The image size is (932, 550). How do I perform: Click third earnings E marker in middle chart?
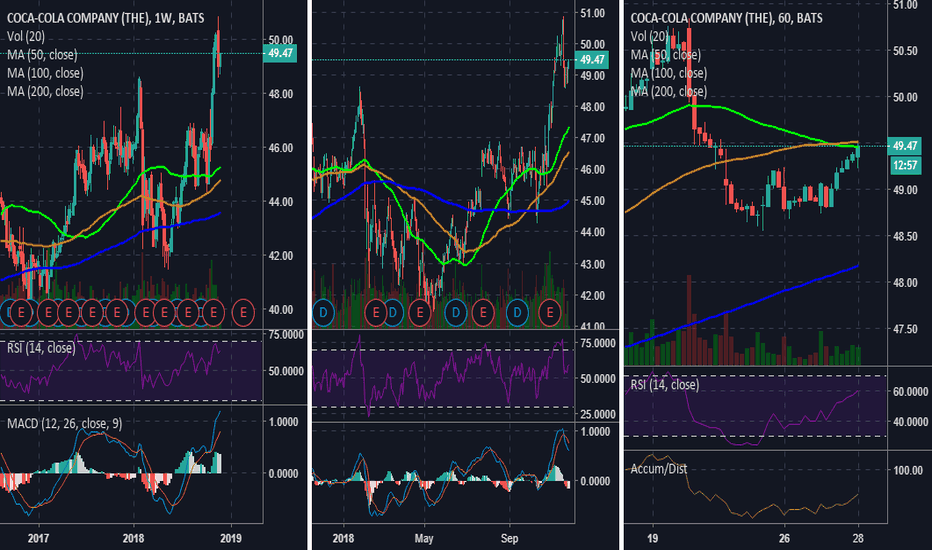pos(483,312)
